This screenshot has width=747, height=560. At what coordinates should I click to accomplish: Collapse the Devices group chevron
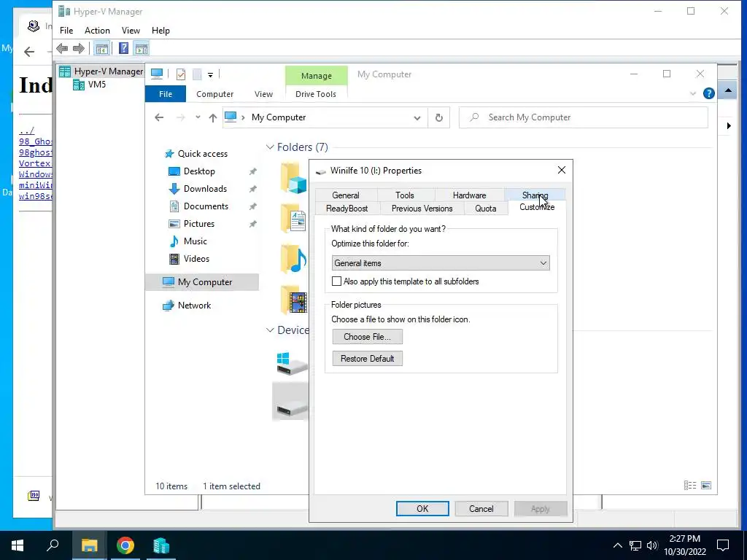tap(270, 330)
